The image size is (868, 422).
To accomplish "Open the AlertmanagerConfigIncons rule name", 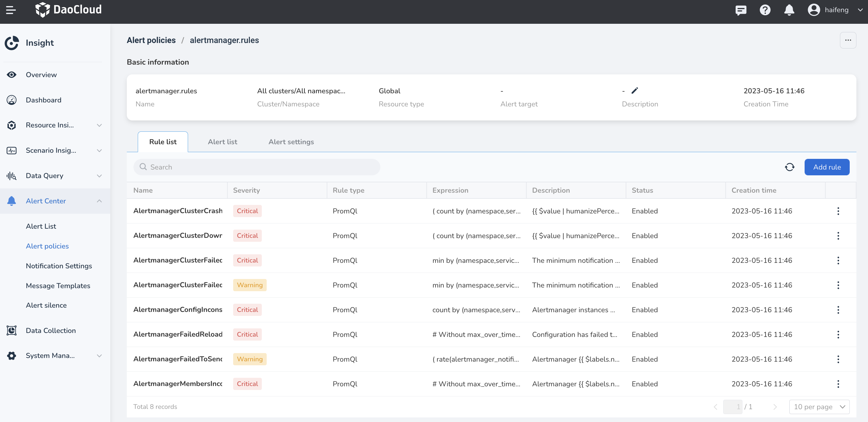I will [178, 310].
